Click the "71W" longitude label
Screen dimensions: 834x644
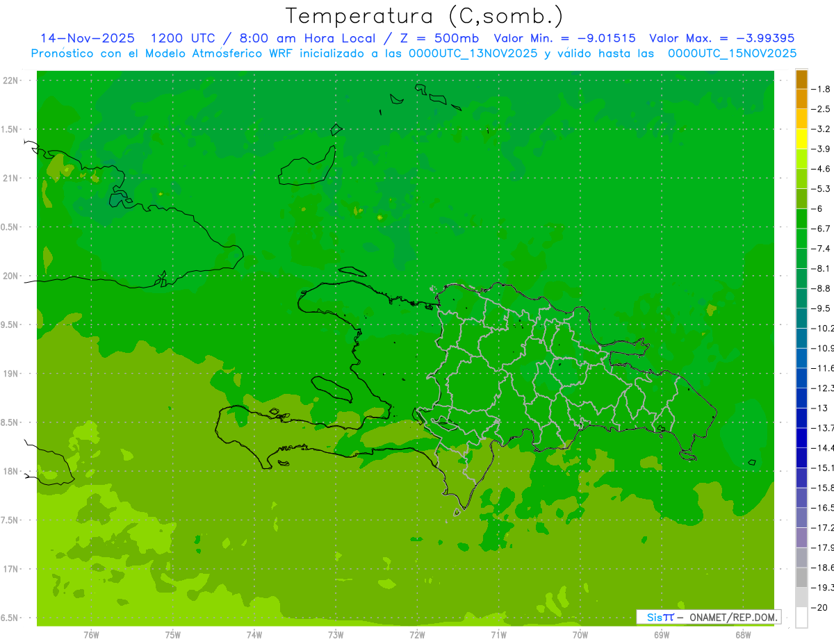pos(498,635)
